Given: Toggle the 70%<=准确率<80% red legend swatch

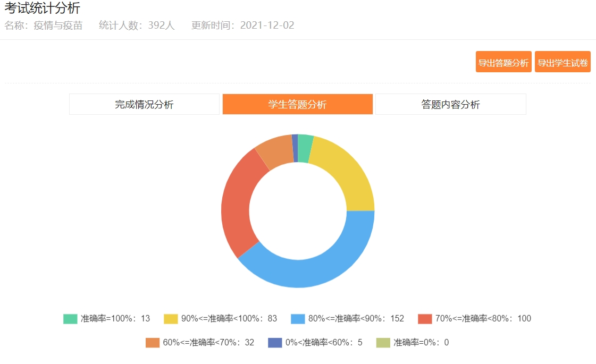Looking at the screenshot, I should point(425,319).
